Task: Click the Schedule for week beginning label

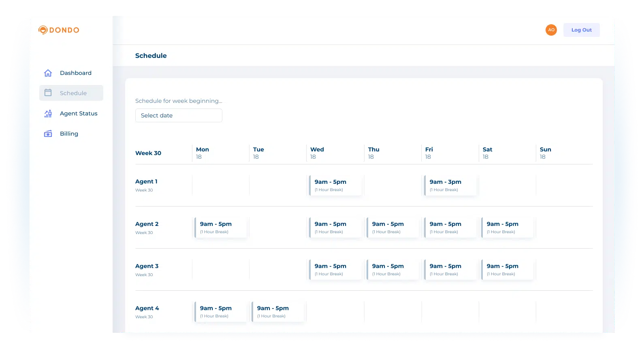Action: click(x=179, y=101)
